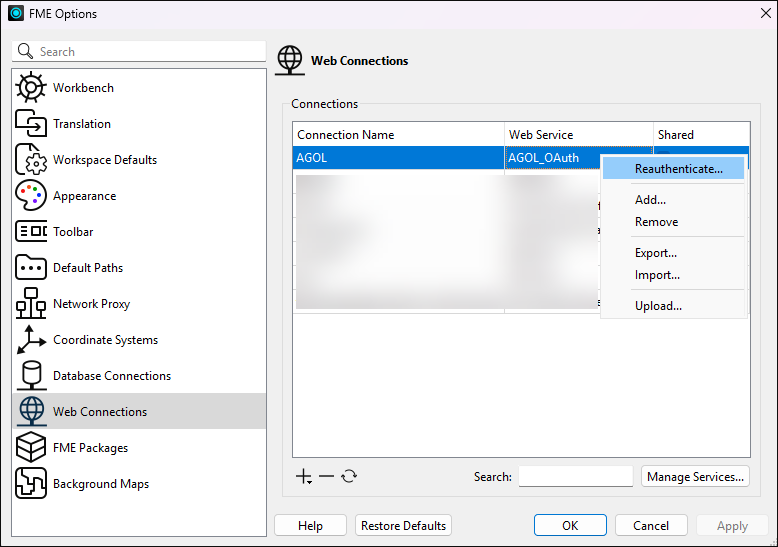The image size is (778, 547).
Task: Open the Network Proxy label
Action: (x=91, y=304)
